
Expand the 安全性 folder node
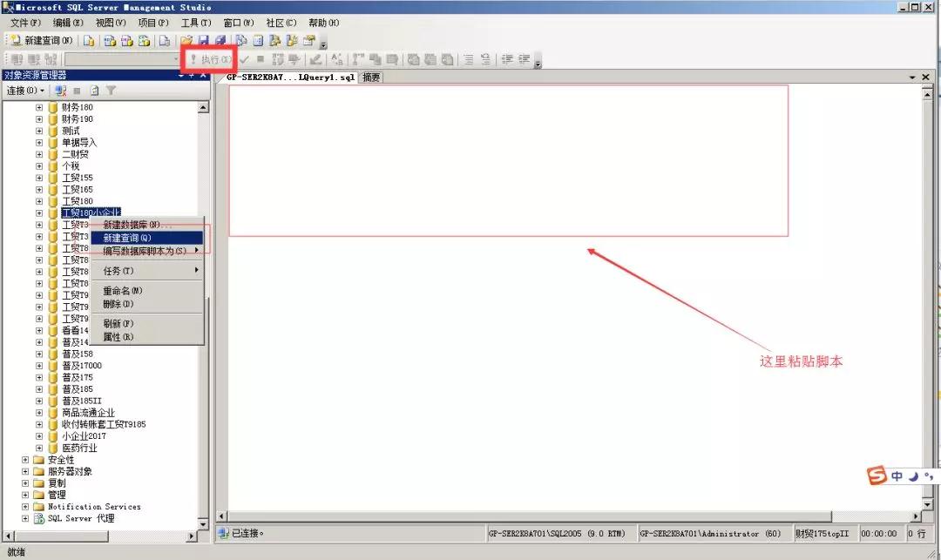click(25, 460)
